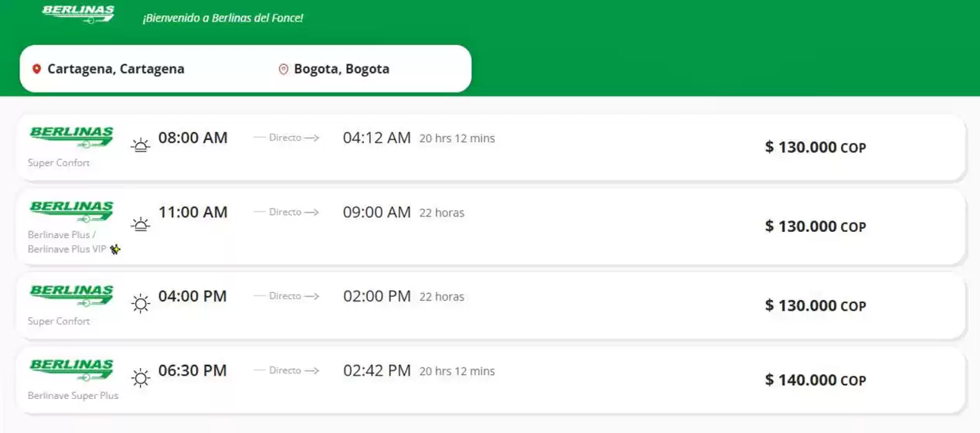This screenshot has width=980, height=433.
Task: Click the Berlinave Plus VIP service label
Action: point(66,249)
